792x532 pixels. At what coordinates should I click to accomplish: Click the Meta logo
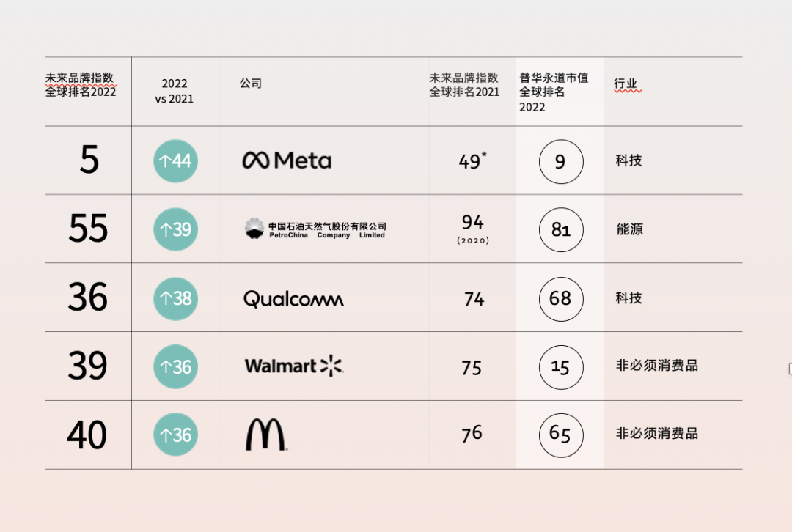pyautogui.click(x=287, y=160)
